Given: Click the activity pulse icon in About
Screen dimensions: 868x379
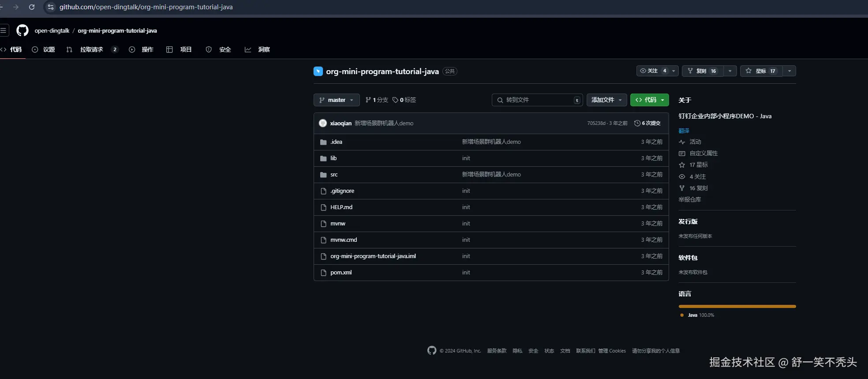Looking at the screenshot, I should [682, 142].
